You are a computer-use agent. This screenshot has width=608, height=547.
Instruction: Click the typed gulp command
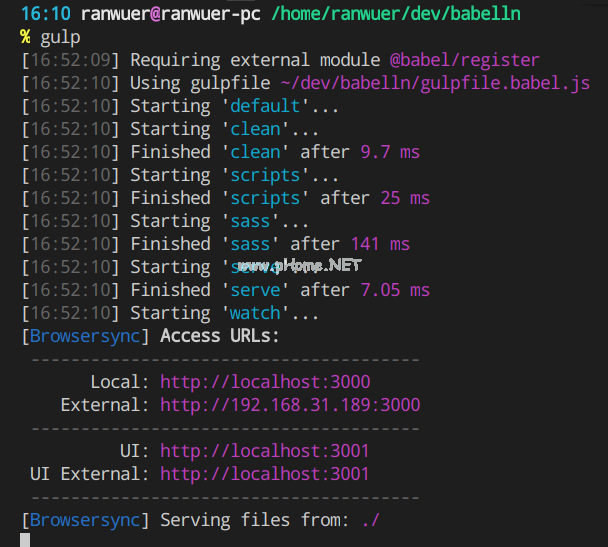(x=60, y=37)
